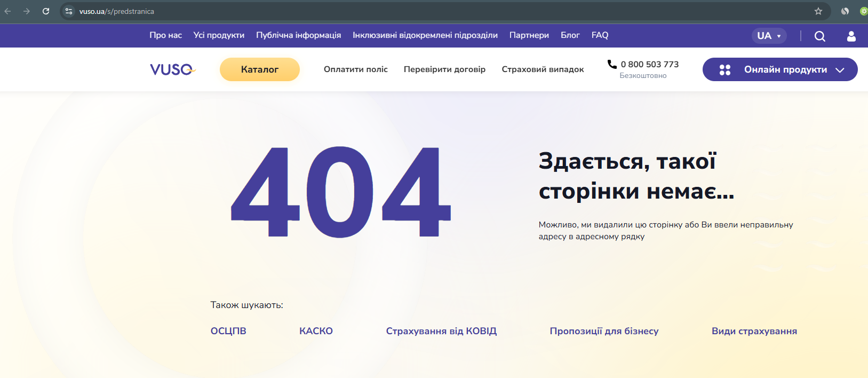This screenshot has height=378, width=868.
Task: Open the Про нас menu item
Action: point(166,35)
